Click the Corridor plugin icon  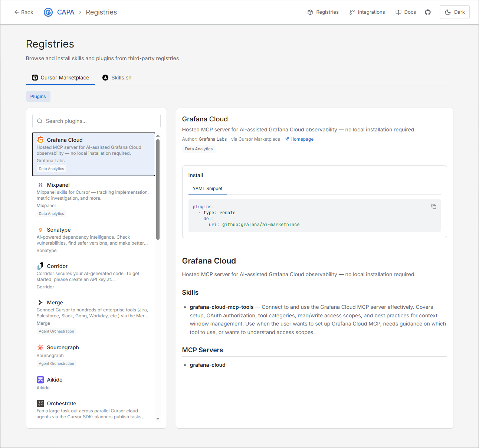[x=40, y=266]
